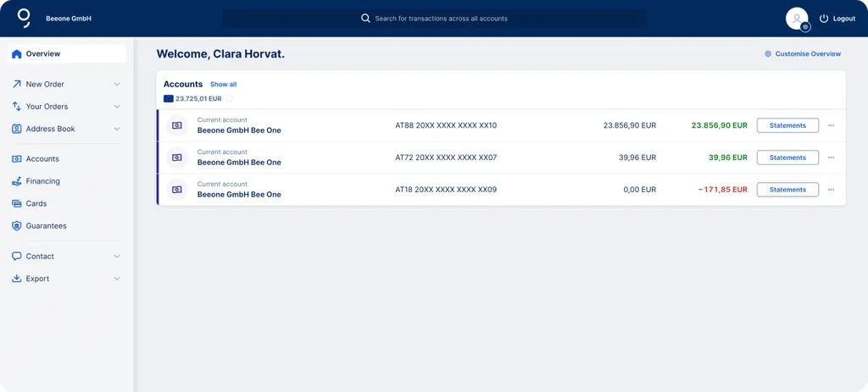The width and height of the screenshot is (868, 392).
Task: Click the green 23.856,90 EUR balance
Action: click(x=719, y=125)
